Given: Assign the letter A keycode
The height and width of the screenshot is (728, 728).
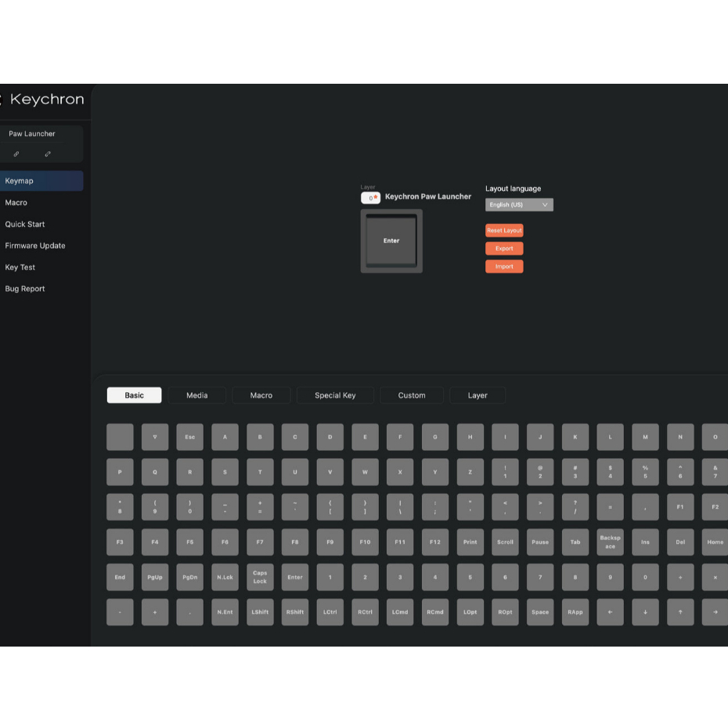Looking at the screenshot, I should click(225, 437).
